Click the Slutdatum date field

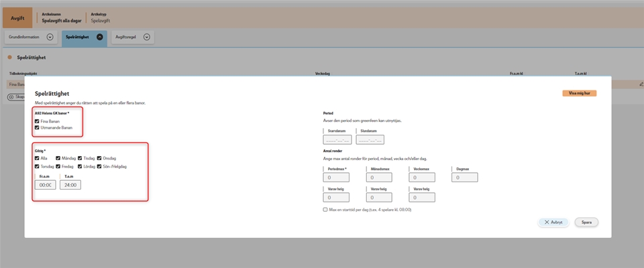(x=370, y=140)
